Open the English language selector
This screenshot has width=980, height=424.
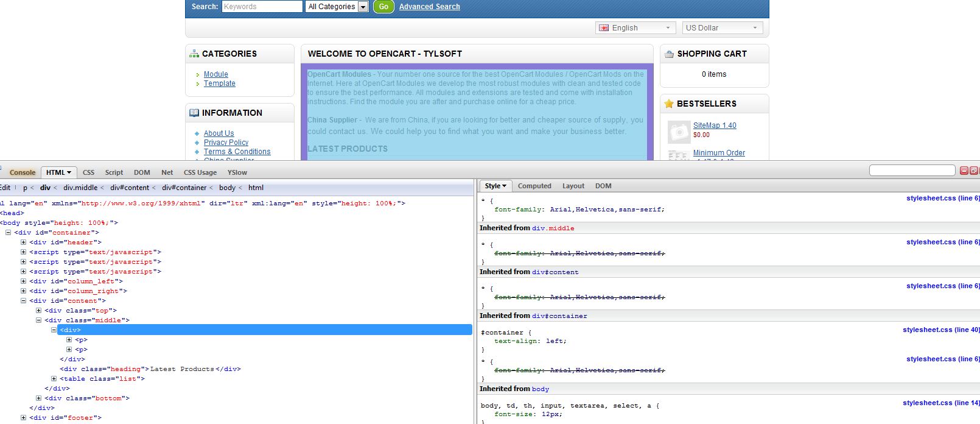point(635,28)
